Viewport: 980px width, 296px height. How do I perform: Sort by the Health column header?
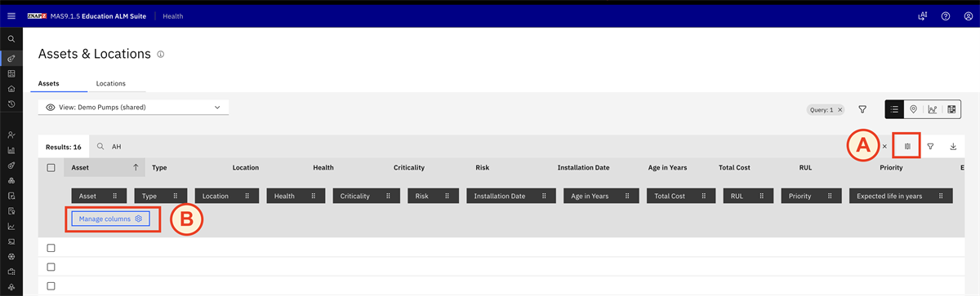tap(323, 167)
